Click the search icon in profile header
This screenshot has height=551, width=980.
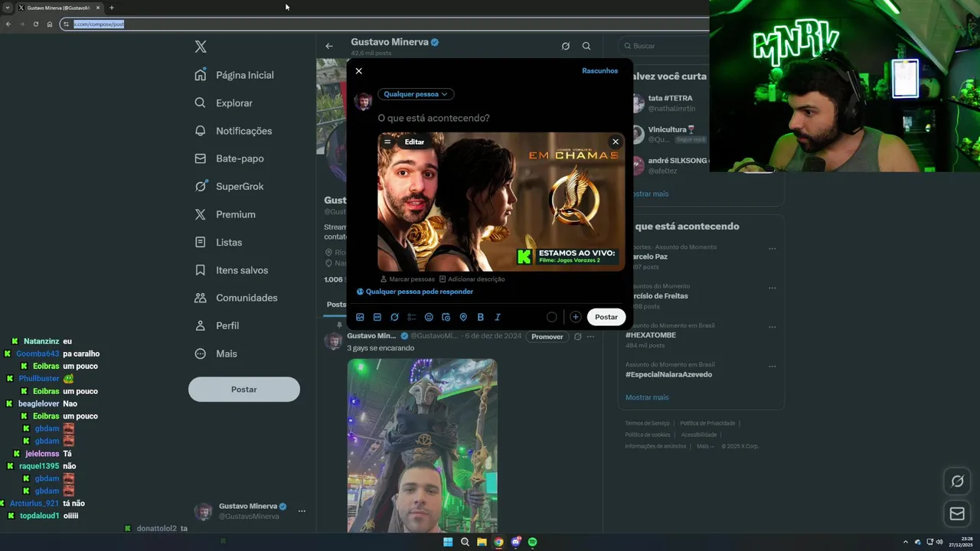coord(586,46)
